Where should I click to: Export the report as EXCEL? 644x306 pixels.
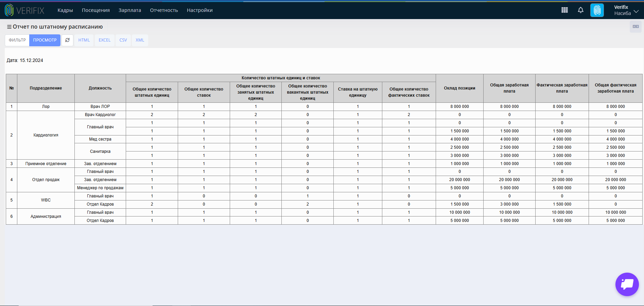tap(105, 40)
